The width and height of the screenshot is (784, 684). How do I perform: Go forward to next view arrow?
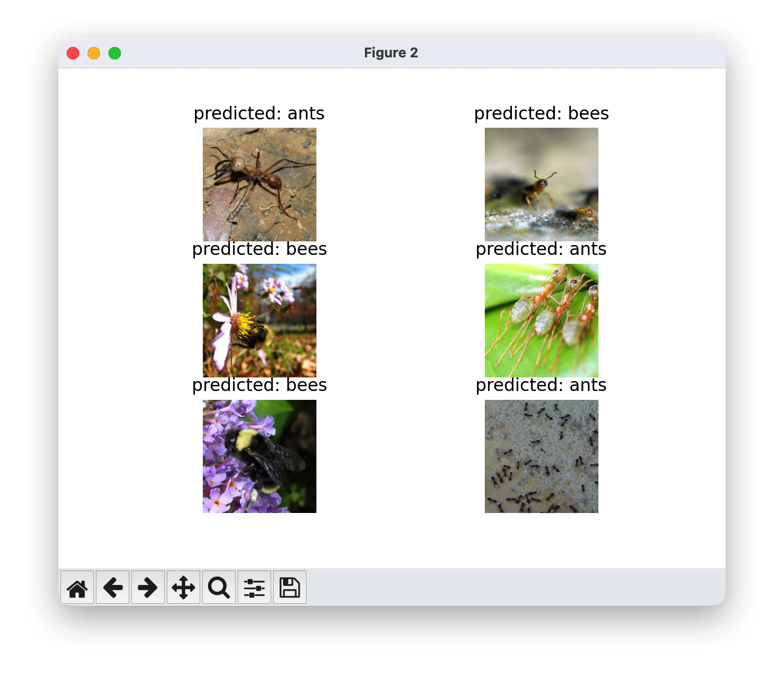(x=148, y=588)
